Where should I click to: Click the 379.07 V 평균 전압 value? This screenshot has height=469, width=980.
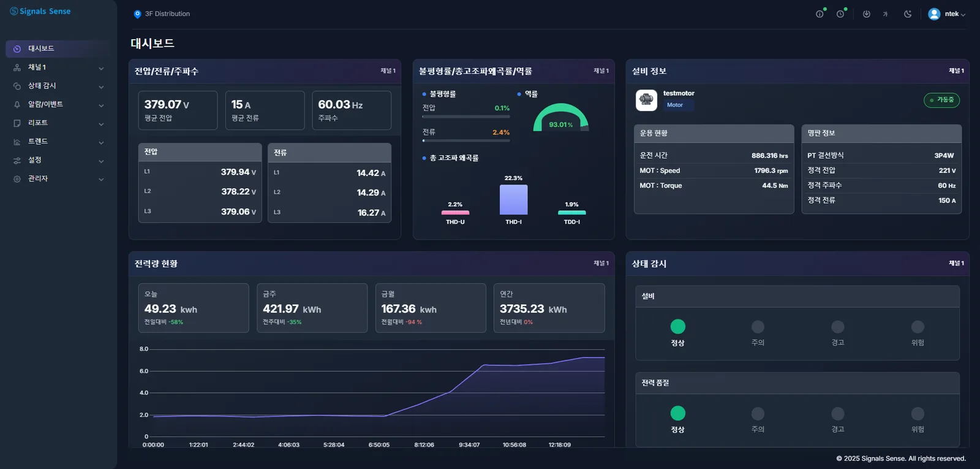pos(167,105)
